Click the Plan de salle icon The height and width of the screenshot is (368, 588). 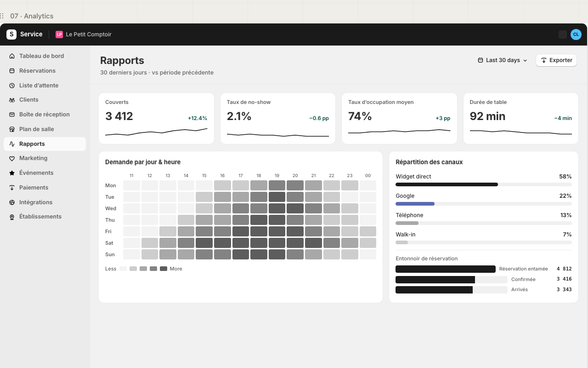(x=12, y=129)
